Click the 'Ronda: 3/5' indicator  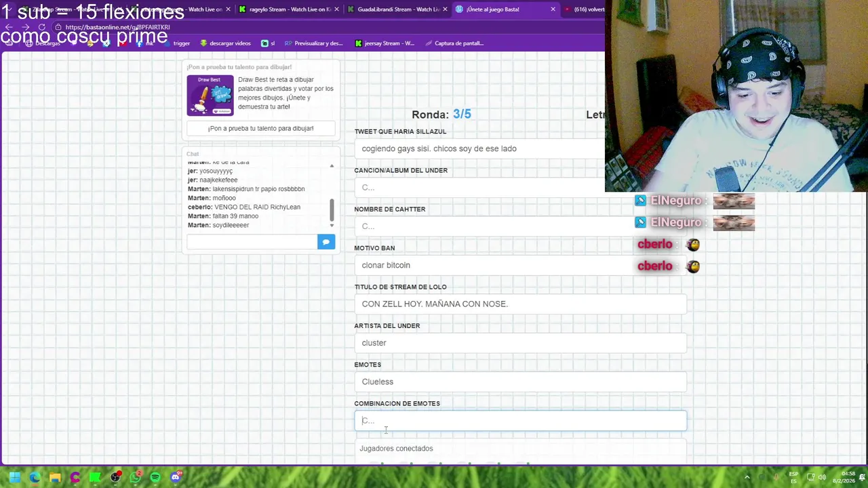pos(441,115)
